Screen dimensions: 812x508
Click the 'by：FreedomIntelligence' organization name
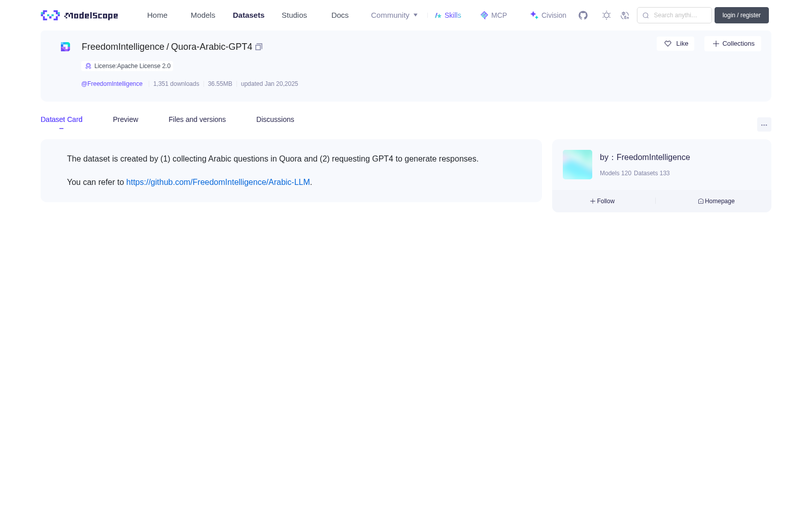pyautogui.click(x=645, y=157)
